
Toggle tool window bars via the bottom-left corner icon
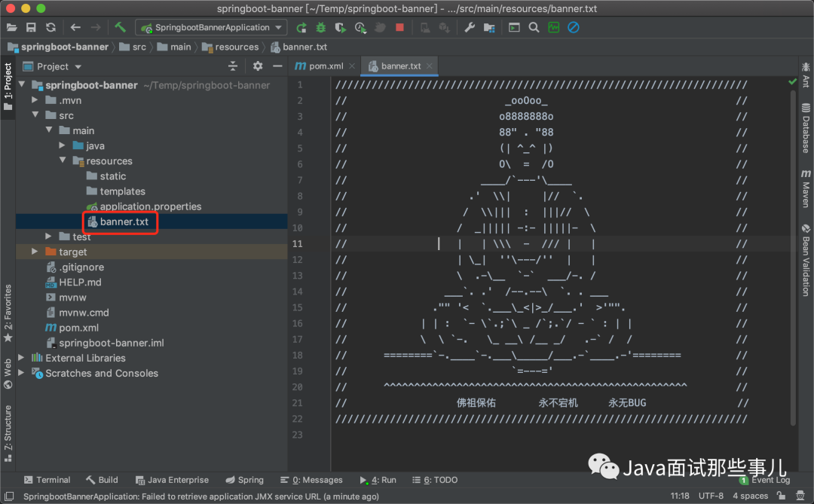[x=9, y=496]
